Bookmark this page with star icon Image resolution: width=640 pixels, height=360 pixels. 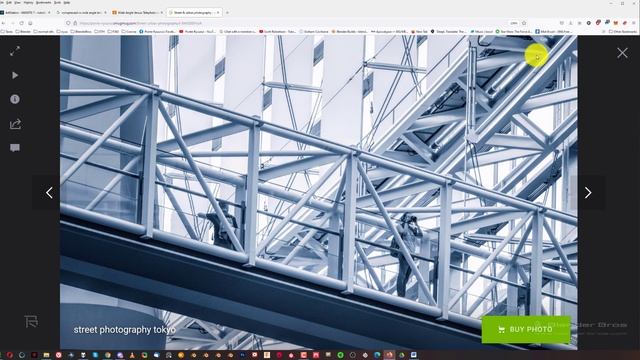pyautogui.click(x=524, y=23)
